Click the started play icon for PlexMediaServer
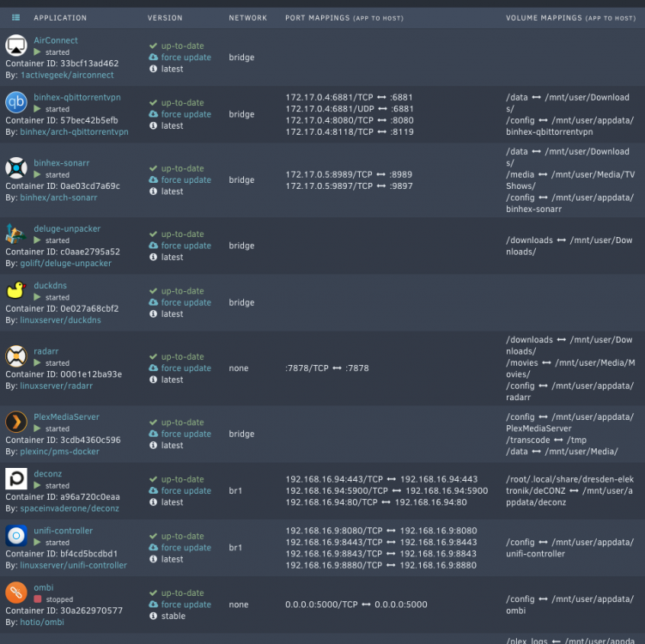 37,428
